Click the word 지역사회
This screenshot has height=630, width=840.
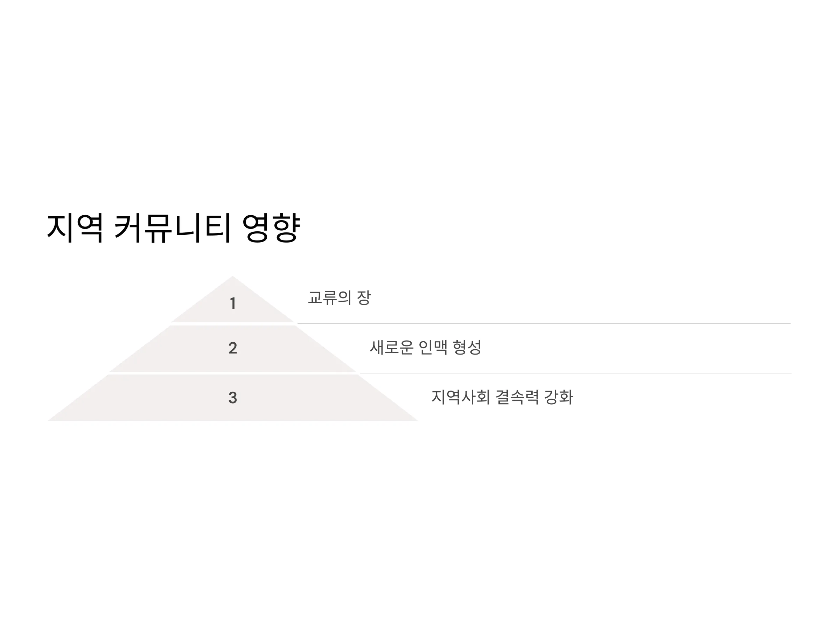(x=461, y=397)
